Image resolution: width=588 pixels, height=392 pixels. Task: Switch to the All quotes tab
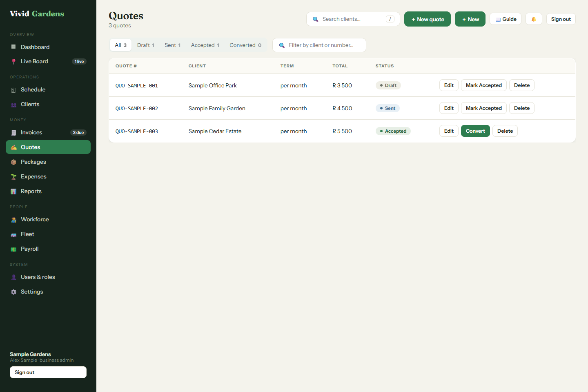(120, 45)
